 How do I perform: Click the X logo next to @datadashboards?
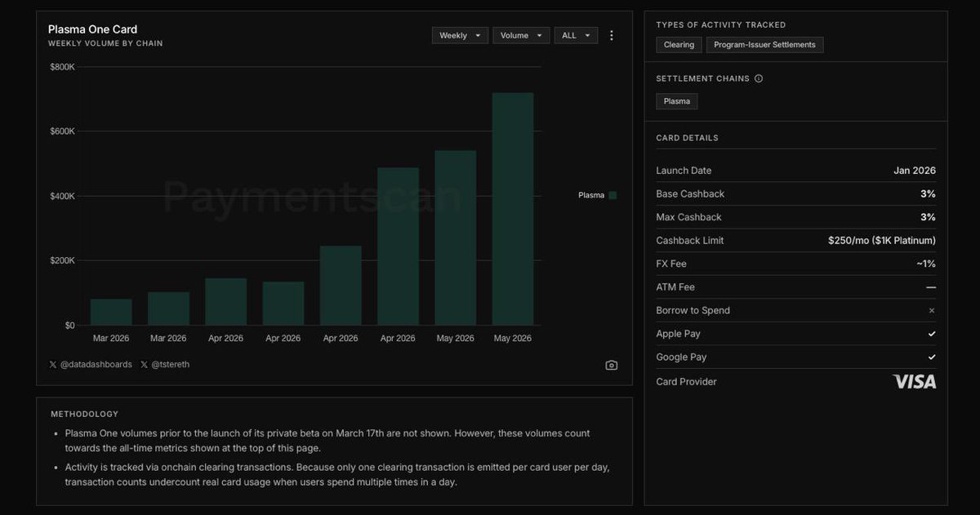pyautogui.click(x=53, y=365)
